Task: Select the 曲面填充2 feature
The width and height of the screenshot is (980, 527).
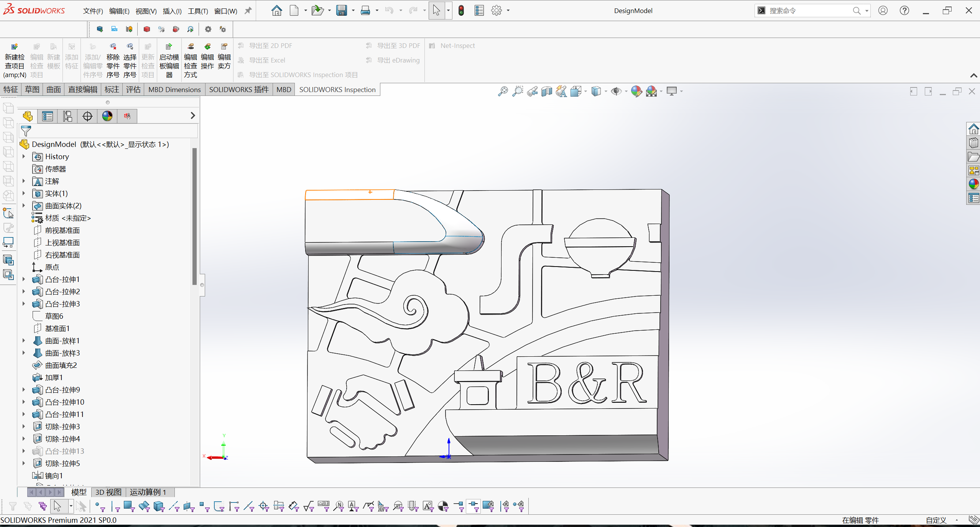Action: [61, 365]
